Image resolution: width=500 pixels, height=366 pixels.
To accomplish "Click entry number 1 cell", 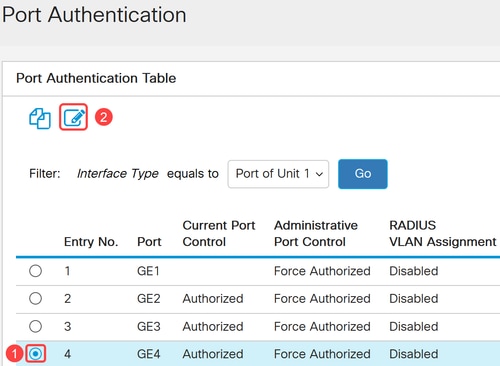I will pyautogui.click(x=67, y=271).
